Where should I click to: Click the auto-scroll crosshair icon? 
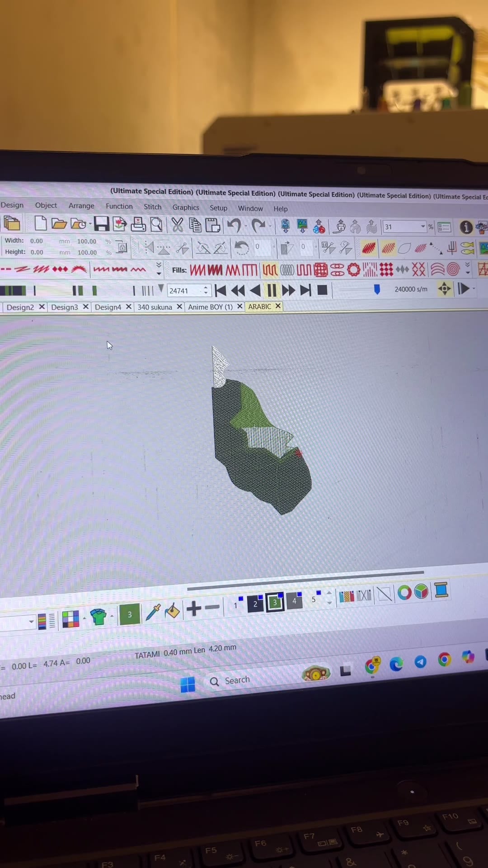pyautogui.click(x=445, y=289)
